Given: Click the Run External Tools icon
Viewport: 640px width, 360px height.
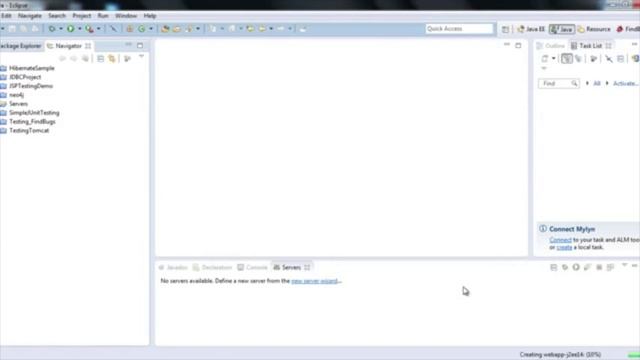Looking at the screenshot, I should 89,29.
